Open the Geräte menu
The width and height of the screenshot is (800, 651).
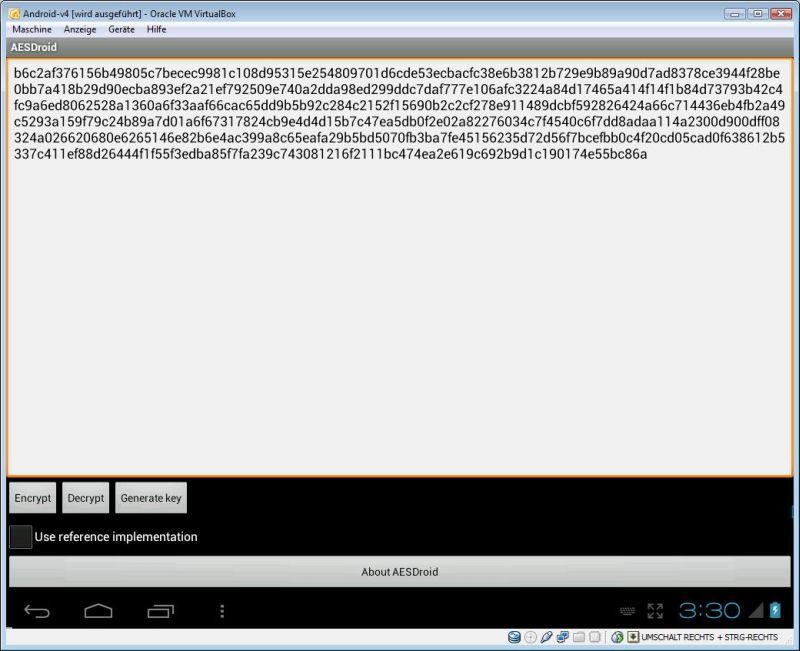[121, 30]
